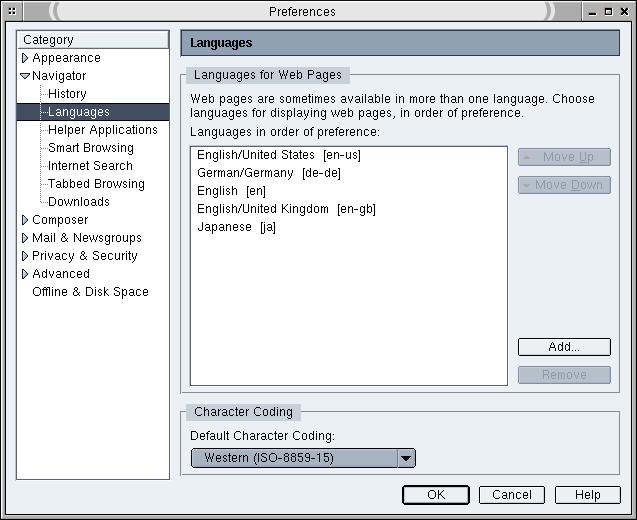The height and width of the screenshot is (520, 637).
Task: Collapse the Navigator category
Action: point(25,76)
